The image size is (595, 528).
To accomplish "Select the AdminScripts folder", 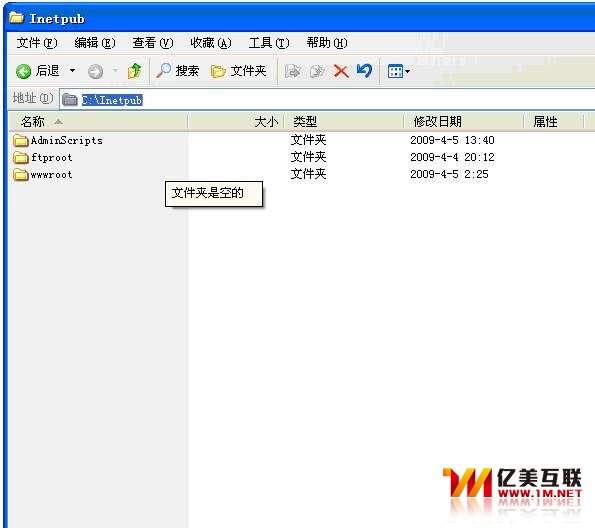I will (58, 140).
